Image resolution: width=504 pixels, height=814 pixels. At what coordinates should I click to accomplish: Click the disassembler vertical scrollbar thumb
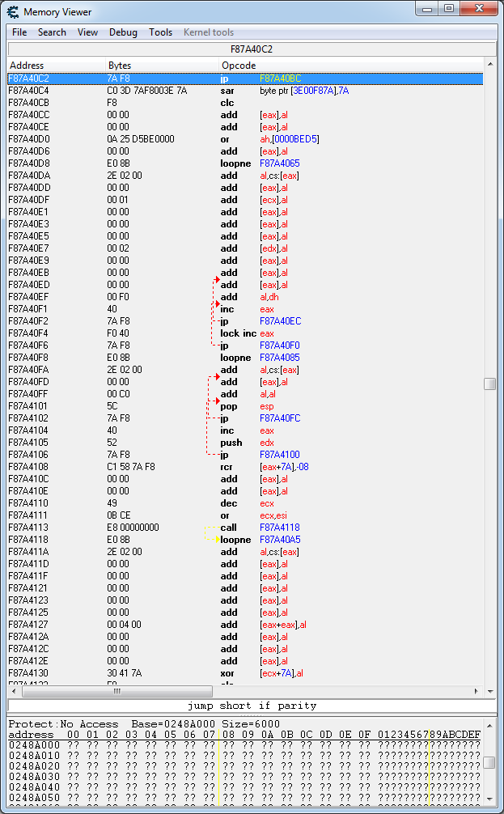point(489,384)
